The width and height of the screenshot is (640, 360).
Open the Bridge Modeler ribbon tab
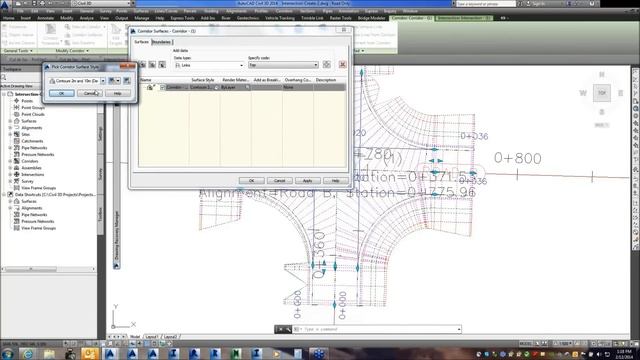pyautogui.click(x=371, y=18)
